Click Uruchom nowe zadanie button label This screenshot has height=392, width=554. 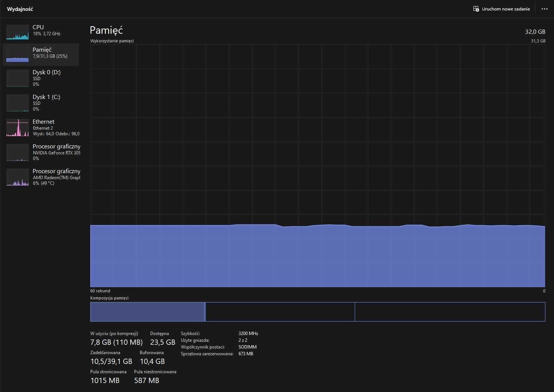pos(506,9)
